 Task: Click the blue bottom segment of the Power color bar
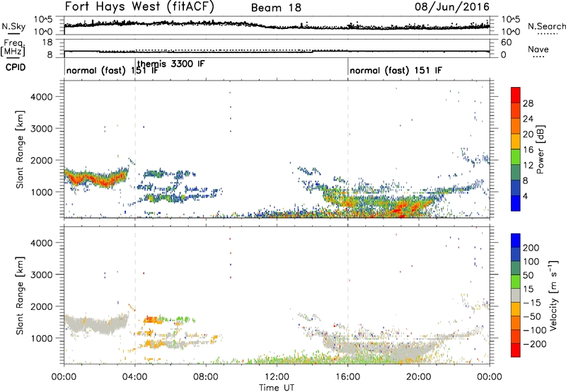(516, 203)
